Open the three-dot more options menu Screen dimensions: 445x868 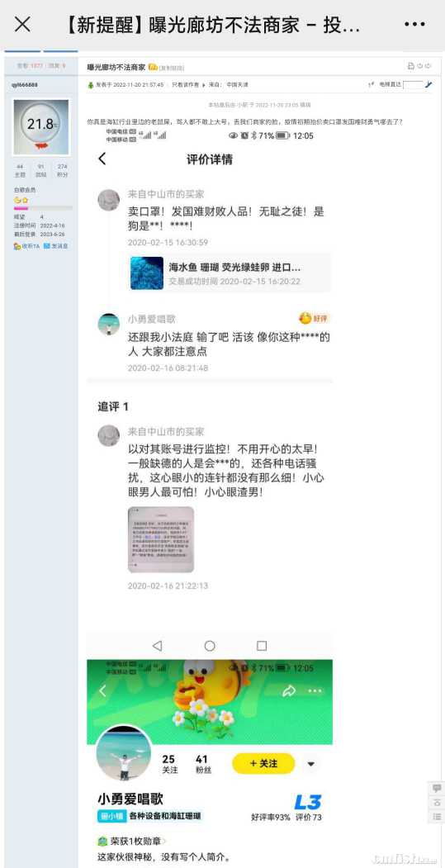[x=414, y=24]
